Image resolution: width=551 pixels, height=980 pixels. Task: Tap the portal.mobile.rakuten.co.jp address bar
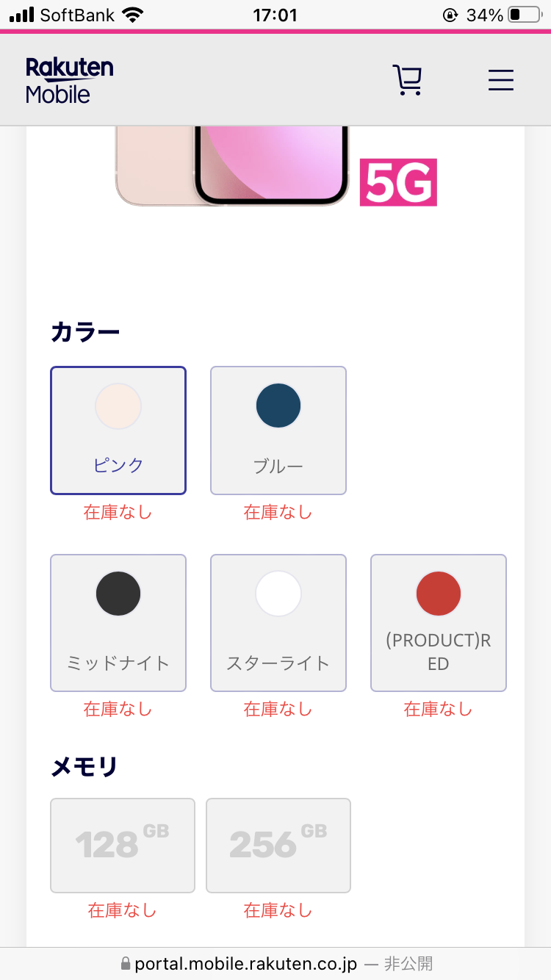(x=246, y=963)
